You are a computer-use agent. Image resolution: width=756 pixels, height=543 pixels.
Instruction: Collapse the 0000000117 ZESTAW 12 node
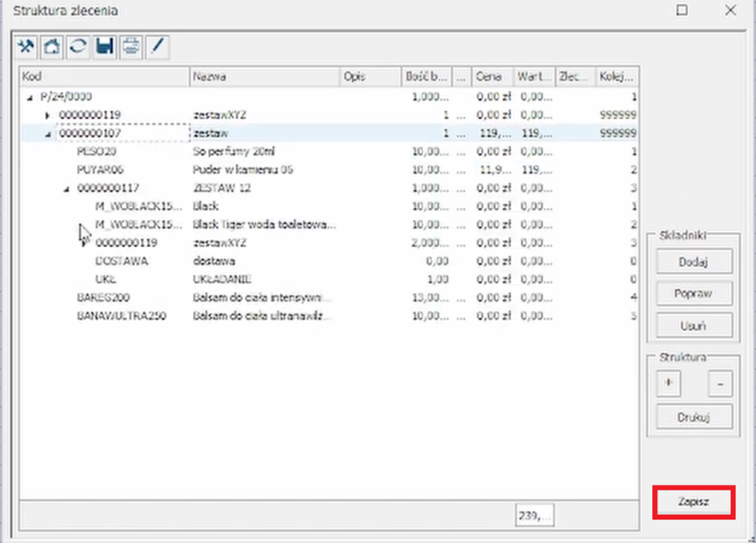(x=66, y=189)
